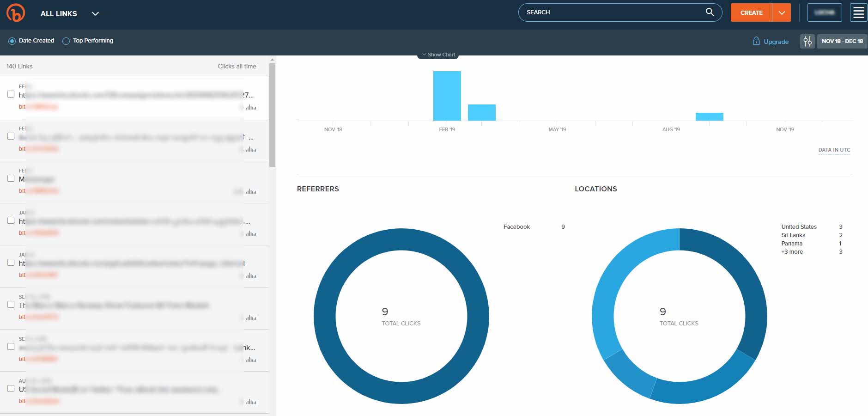Toggle the Show Chart expander
The width and height of the screenshot is (868, 416).
tap(438, 55)
